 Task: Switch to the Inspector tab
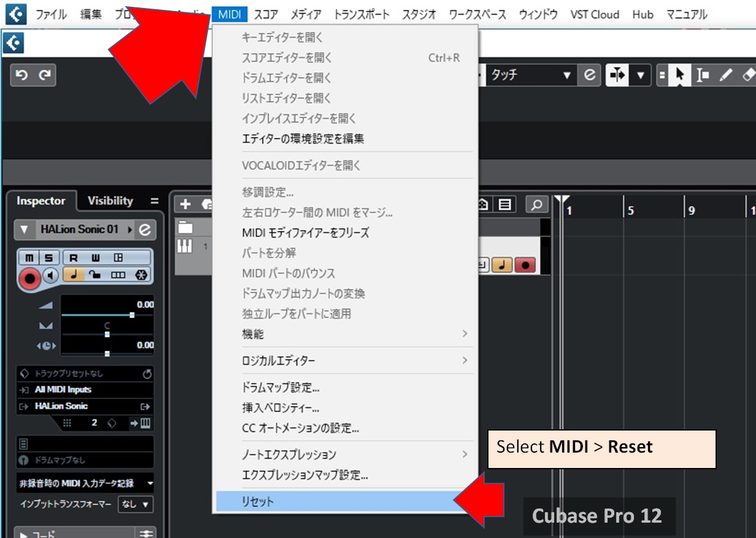pos(40,201)
